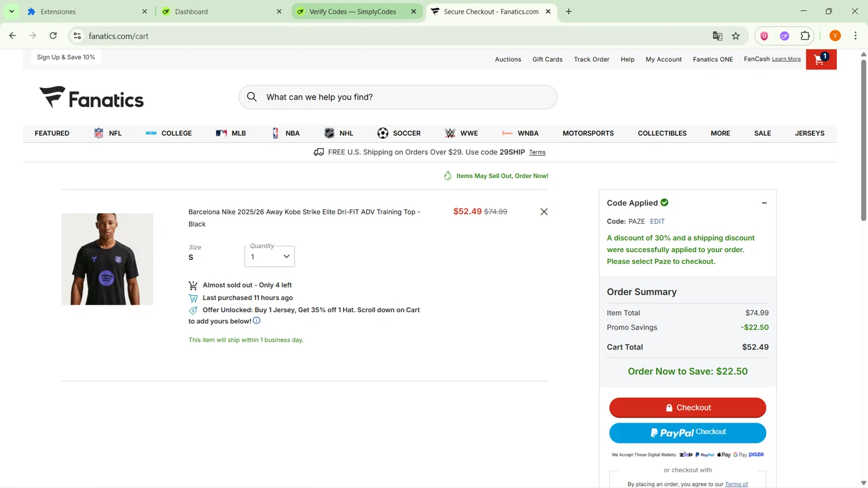The height and width of the screenshot is (488, 868).
Task: Reload the page
Action: tap(53, 36)
